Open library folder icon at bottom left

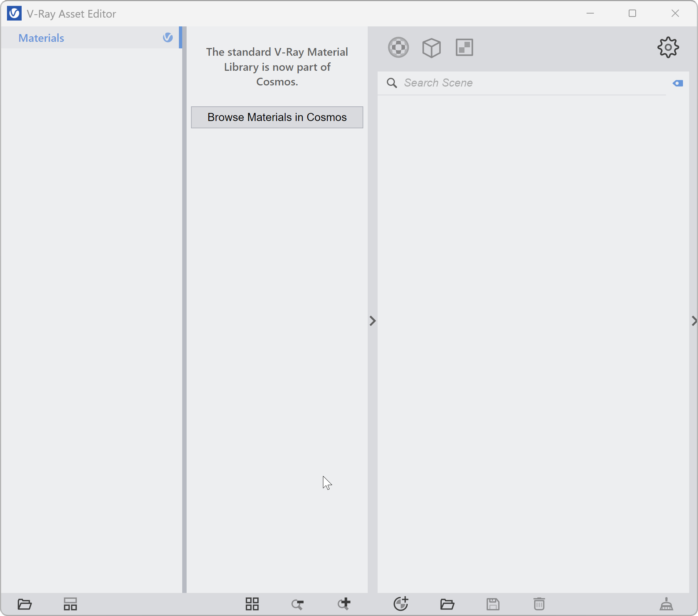pyautogui.click(x=25, y=604)
